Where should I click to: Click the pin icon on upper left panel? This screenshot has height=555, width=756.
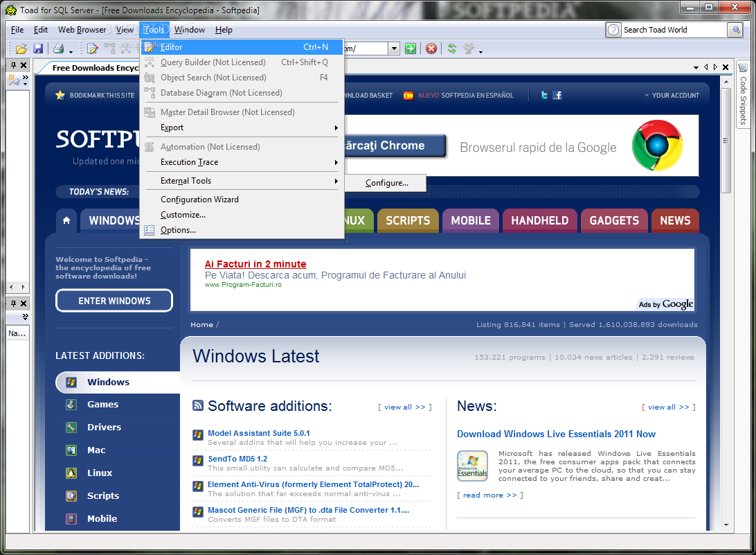point(14,65)
